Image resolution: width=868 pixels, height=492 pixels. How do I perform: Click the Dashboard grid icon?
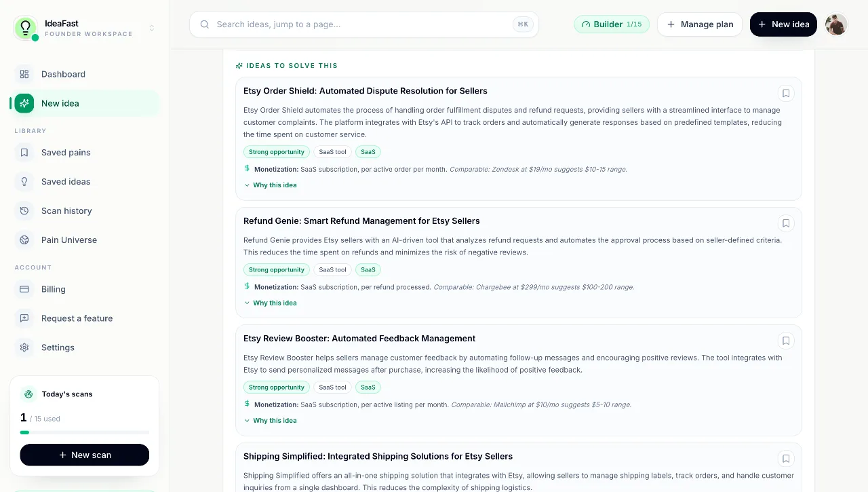pos(24,74)
